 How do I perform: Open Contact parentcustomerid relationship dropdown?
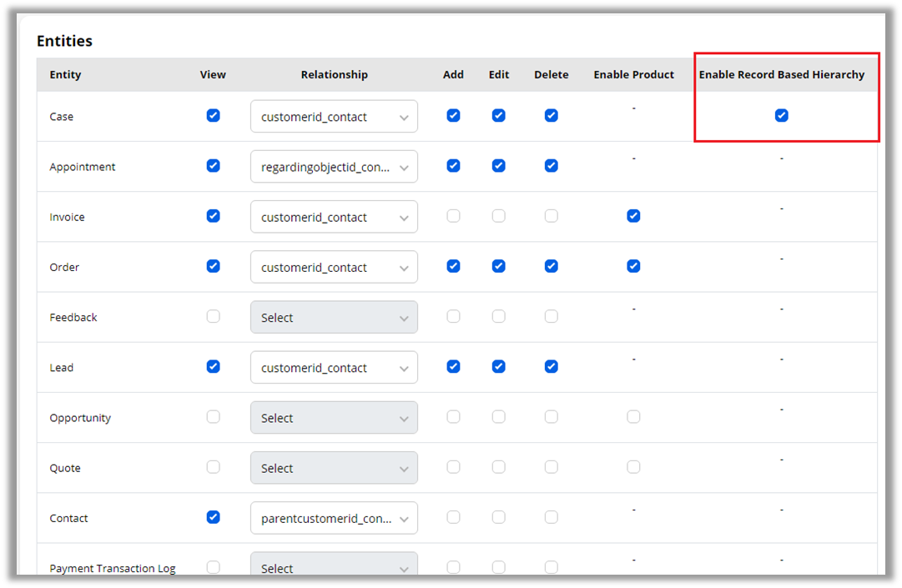pyautogui.click(x=334, y=518)
